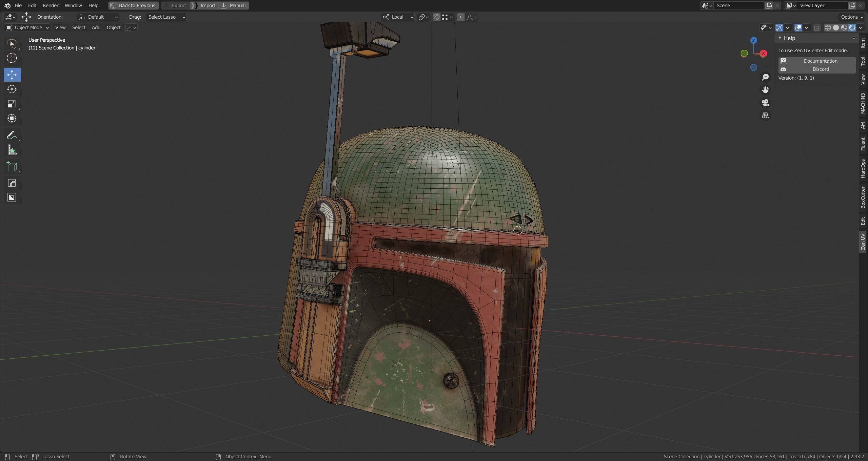The width and height of the screenshot is (868, 461).
Task: Open the Render menu
Action: pyautogui.click(x=51, y=5)
